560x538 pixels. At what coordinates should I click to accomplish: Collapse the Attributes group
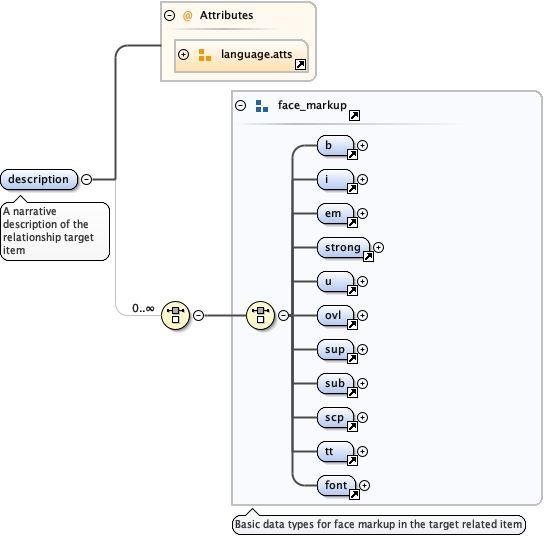pyautogui.click(x=169, y=15)
